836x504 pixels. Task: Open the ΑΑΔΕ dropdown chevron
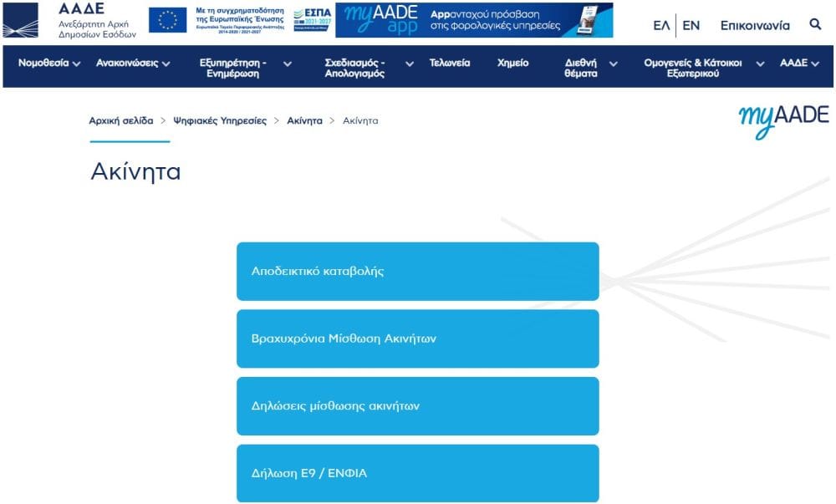[813, 63]
